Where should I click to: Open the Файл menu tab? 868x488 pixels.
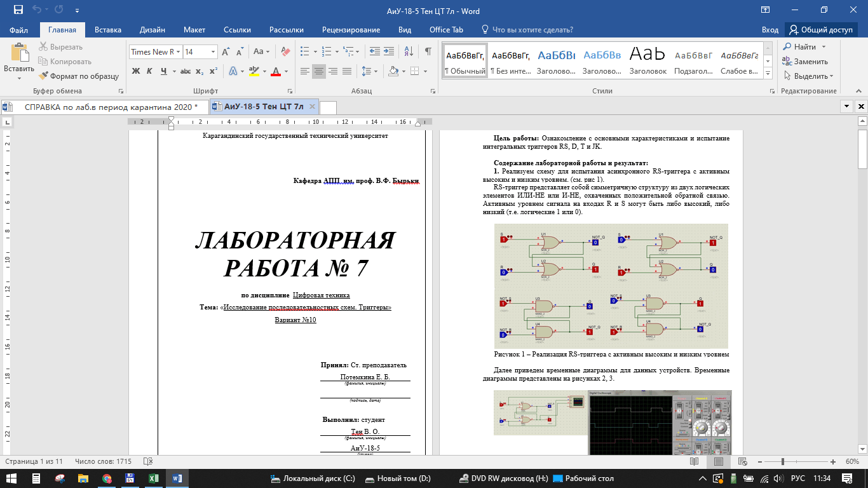[x=18, y=30]
